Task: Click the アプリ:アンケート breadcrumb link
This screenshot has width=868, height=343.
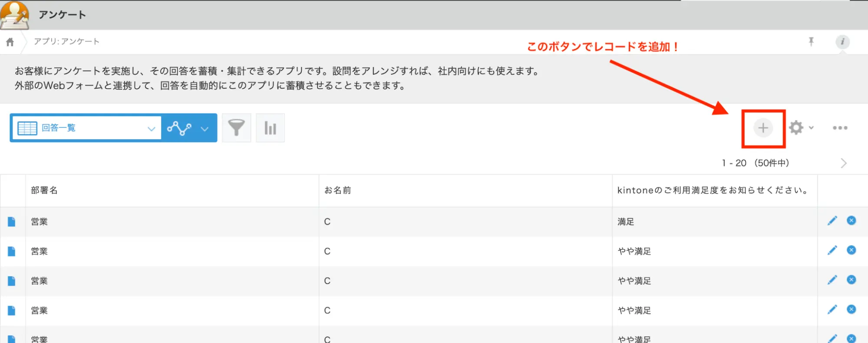Action: pos(66,41)
